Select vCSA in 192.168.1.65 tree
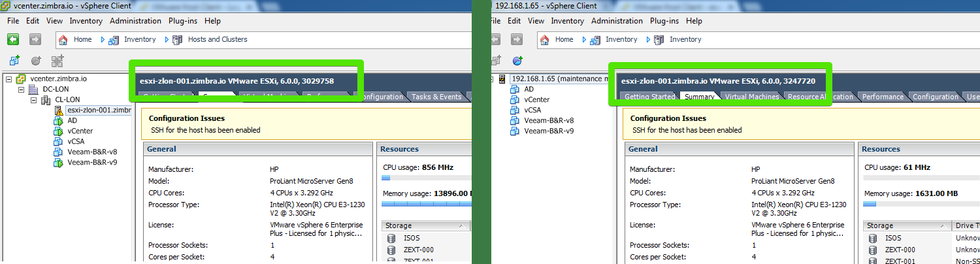This screenshot has height=264, width=980. click(x=533, y=110)
